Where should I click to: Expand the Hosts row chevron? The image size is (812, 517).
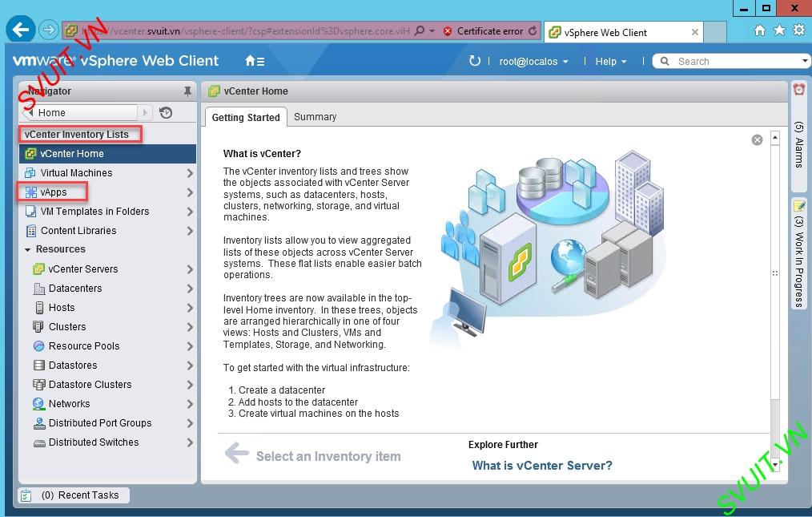[190, 308]
